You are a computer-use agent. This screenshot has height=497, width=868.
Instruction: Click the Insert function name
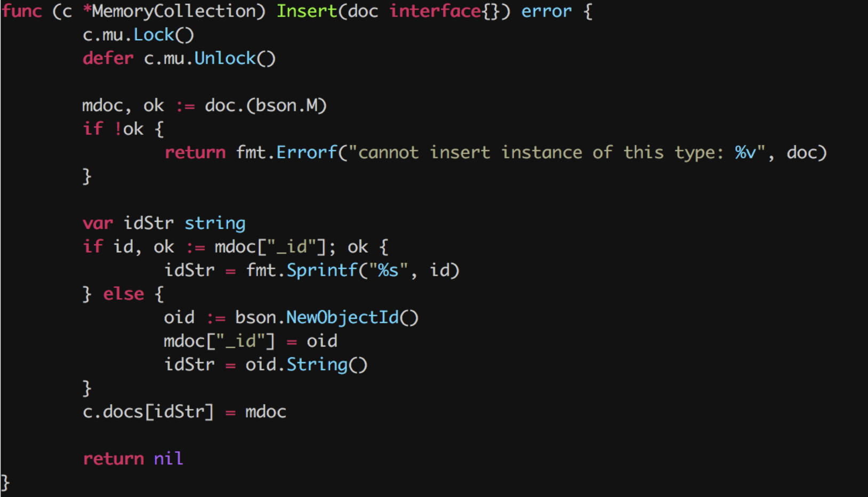point(307,11)
